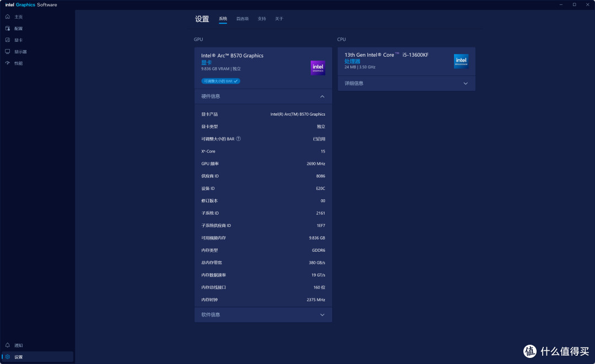Click the 2375 MHz memory clock value
This screenshot has height=364, width=595.
point(316,300)
